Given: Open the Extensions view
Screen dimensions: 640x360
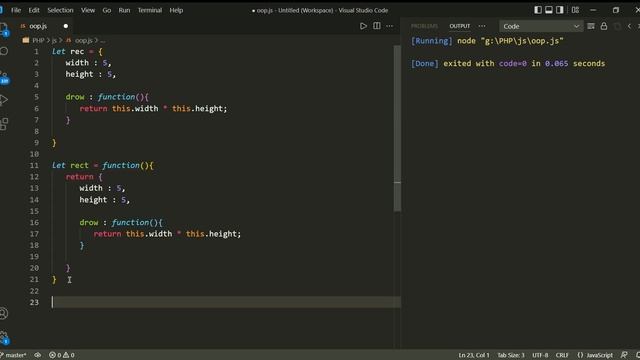Looking at the screenshot, I should coord(4,124).
